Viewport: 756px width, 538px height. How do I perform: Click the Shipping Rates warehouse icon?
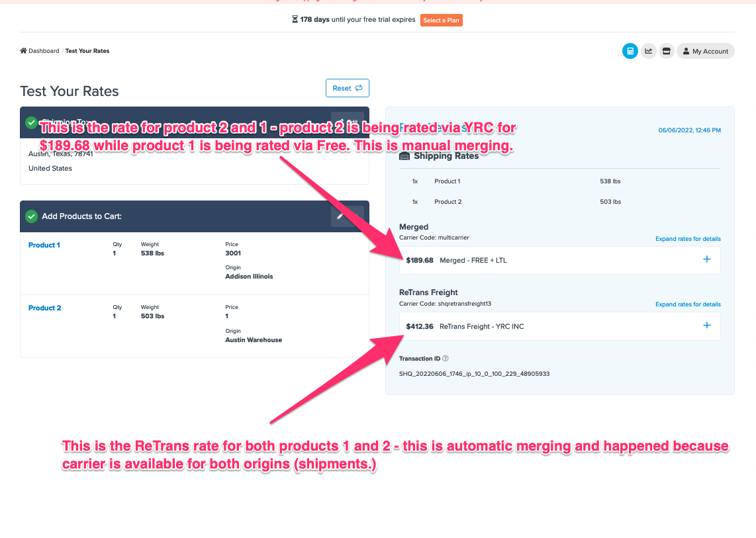coord(404,156)
